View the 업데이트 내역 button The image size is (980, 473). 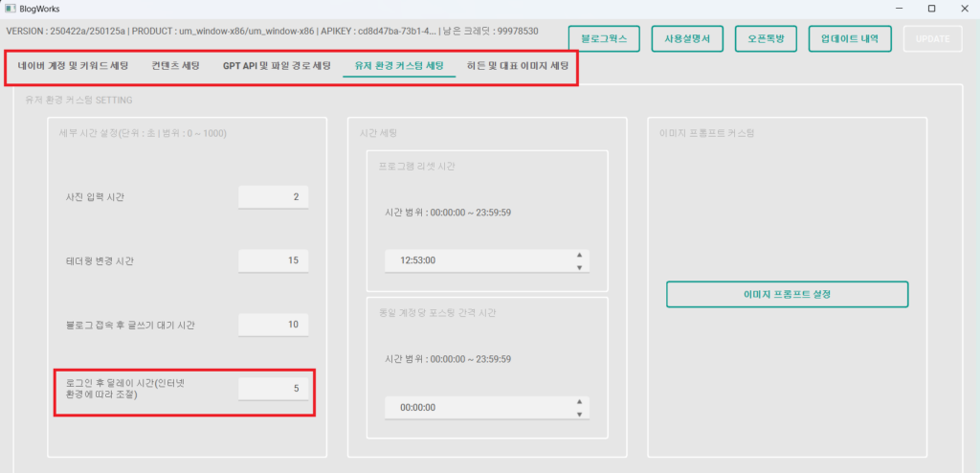(x=850, y=38)
